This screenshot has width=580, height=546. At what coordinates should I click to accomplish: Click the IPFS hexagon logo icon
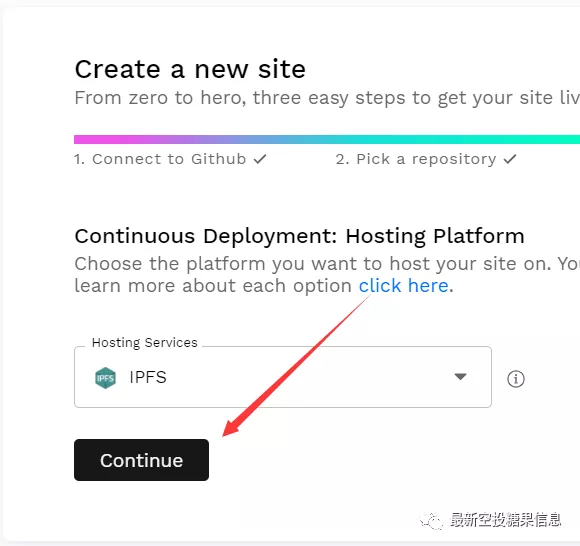click(x=105, y=378)
